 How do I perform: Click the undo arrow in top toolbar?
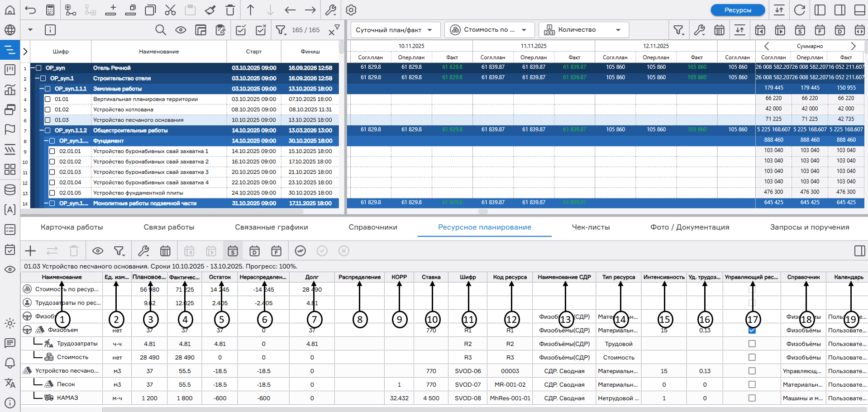[x=30, y=10]
